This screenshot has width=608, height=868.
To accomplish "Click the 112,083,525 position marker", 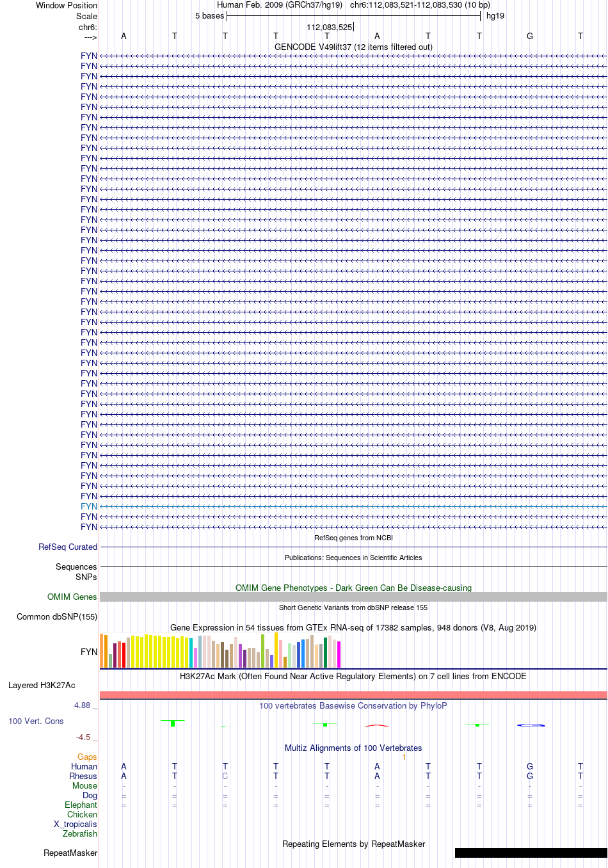I will click(329, 27).
